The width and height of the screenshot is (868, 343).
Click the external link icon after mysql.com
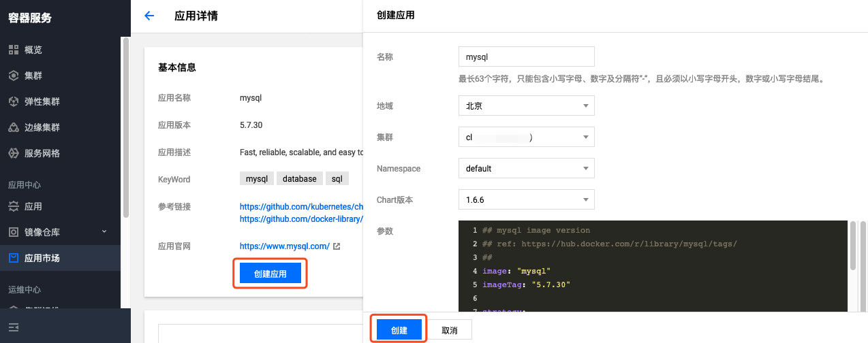[x=337, y=246]
